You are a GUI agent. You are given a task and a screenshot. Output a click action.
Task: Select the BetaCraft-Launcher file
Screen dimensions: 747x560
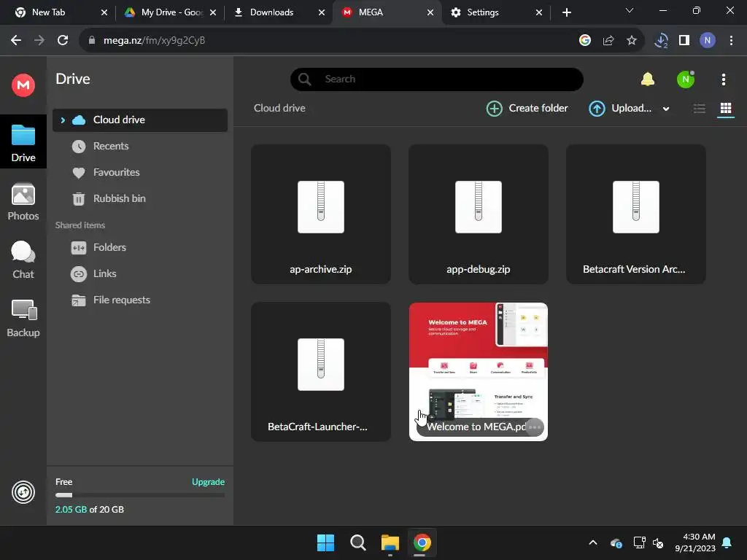321,371
